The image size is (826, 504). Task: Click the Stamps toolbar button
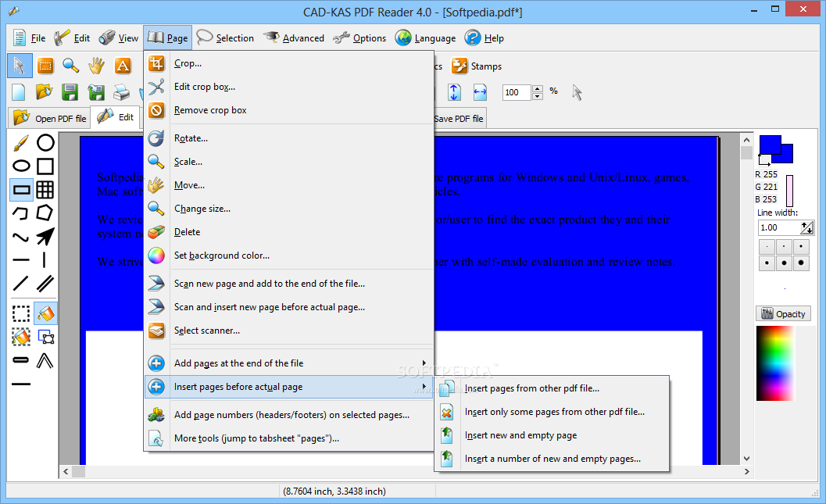point(476,66)
